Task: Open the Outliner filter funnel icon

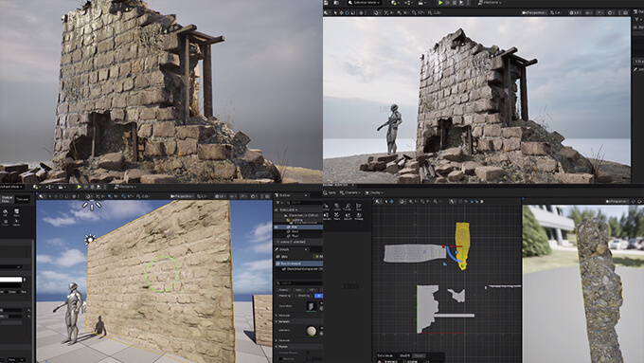Action: pyautogui.click(x=278, y=203)
